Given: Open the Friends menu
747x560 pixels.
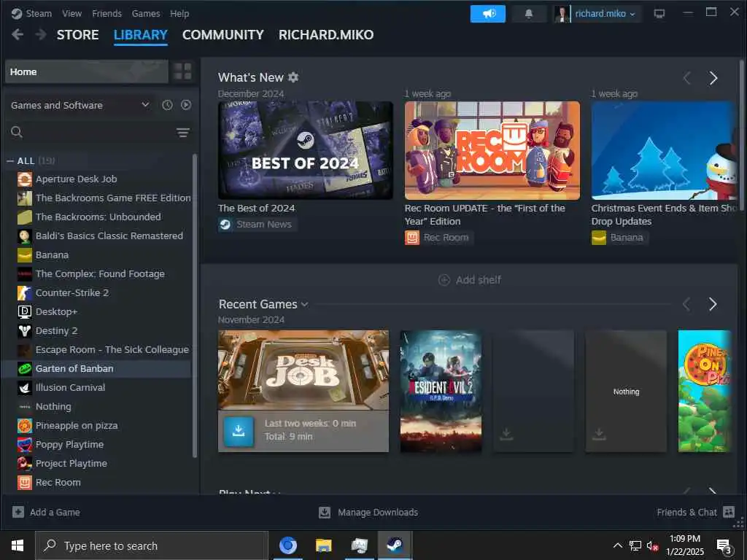Looking at the screenshot, I should click(107, 13).
